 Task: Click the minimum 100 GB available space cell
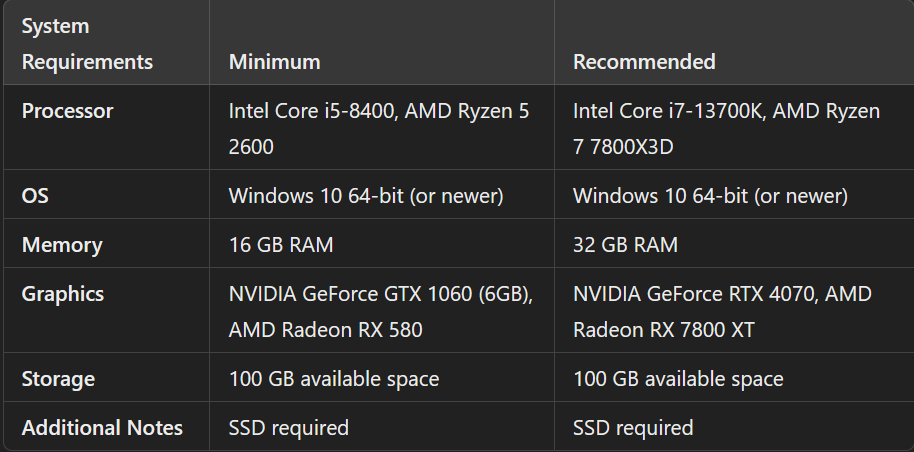point(334,379)
